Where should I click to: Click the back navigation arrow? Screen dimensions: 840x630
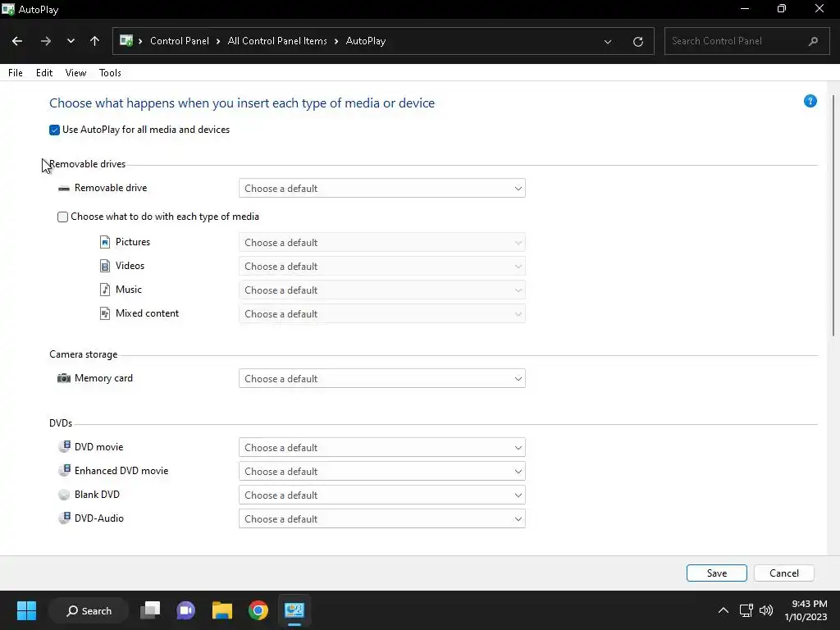coord(17,41)
